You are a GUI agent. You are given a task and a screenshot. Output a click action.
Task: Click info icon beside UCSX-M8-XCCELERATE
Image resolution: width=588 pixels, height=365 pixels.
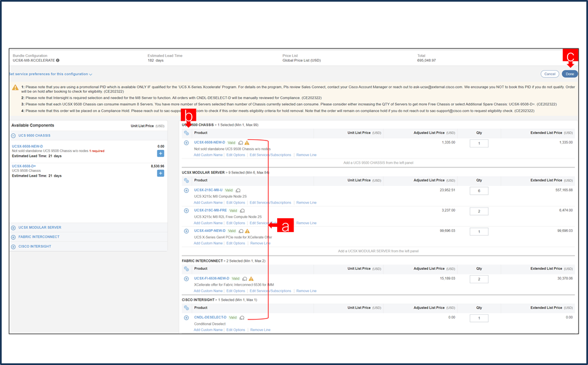(x=58, y=60)
